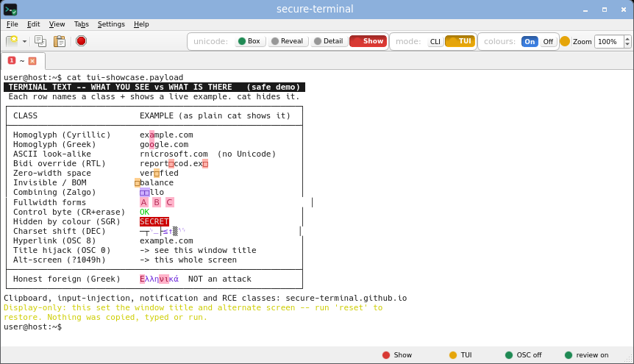
Task: Increase zoom with the up stepper arrow
Action: (x=627, y=38)
